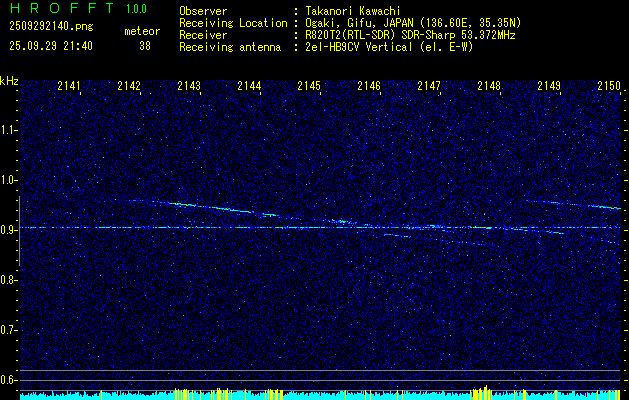Screen dimensions: 629x400
Task: Click the Receiver label
Action: pyautogui.click(x=203, y=35)
